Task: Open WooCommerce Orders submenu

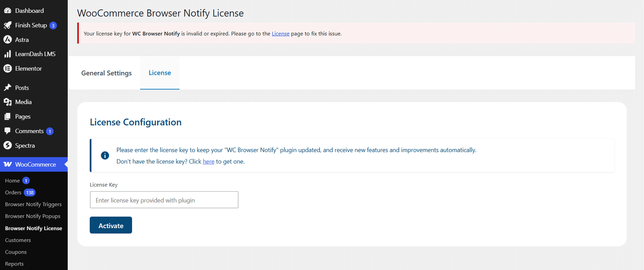Action: tap(13, 192)
